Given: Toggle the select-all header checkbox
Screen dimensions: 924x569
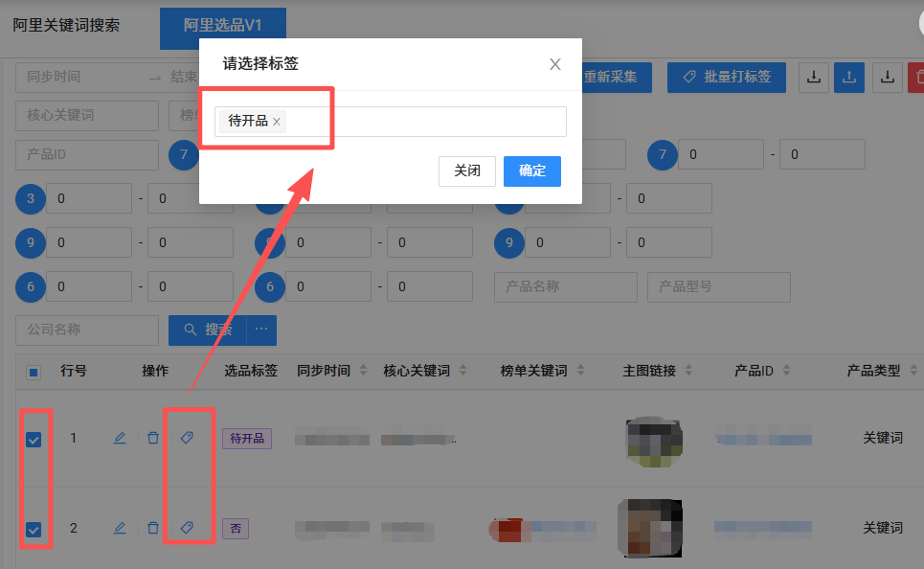Looking at the screenshot, I should pyautogui.click(x=34, y=372).
